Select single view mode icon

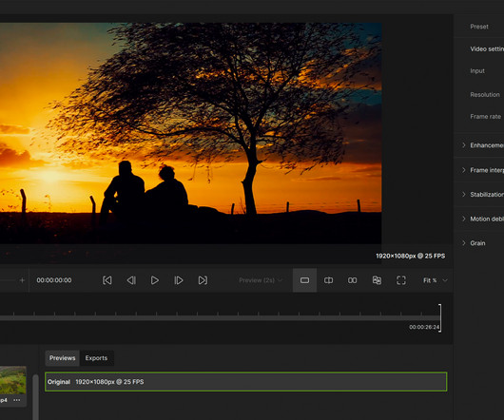[x=304, y=280]
